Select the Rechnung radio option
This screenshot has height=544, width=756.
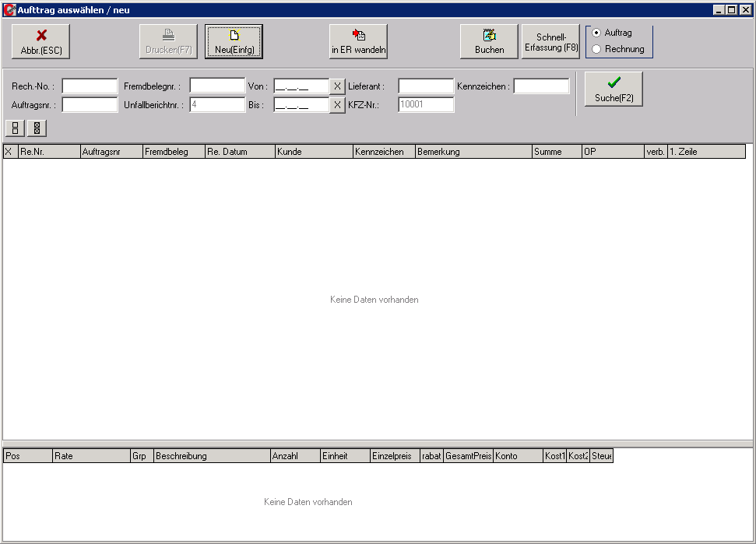click(597, 49)
